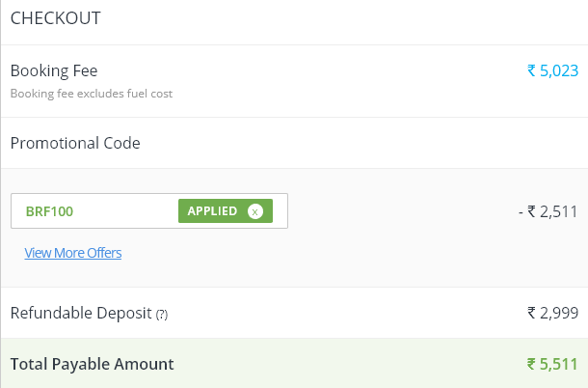Image resolution: width=588 pixels, height=388 pixels.
Task: Select the BRF100 code text
Action: pyautogui.click(x=49, y=211)
